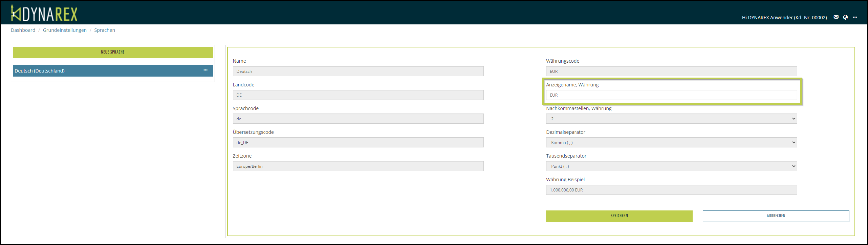This screenshot has height=245, width=868.
Task: Open the Tausendseparator dropdown
Action: point(671,166)
